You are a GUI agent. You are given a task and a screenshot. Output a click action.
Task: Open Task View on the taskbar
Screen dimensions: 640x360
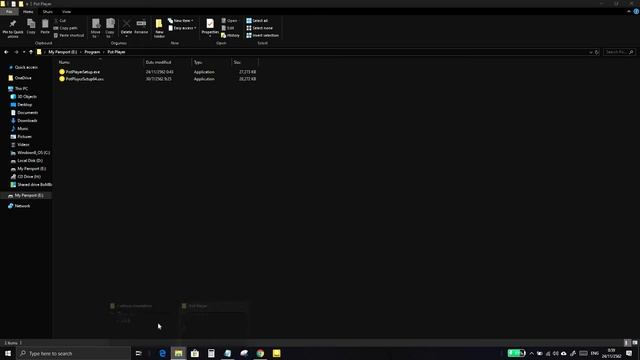pyautogui.click(x=138, y=353)
